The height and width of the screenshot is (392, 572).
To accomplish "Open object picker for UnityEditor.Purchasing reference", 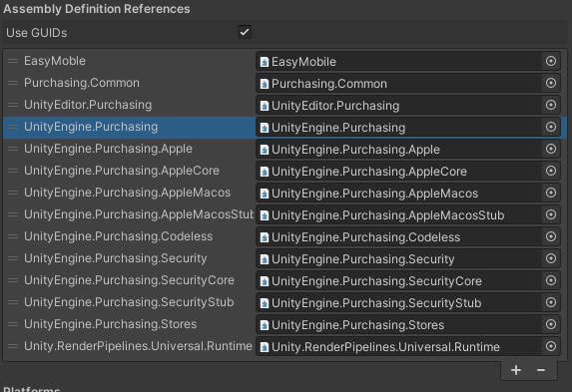I will point(551,105).
